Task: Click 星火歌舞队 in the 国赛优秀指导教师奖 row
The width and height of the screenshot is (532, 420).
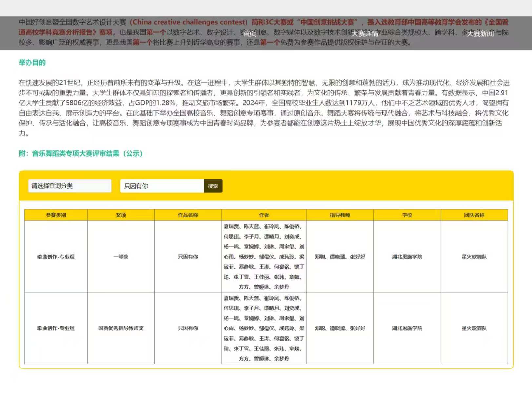Action: click(474, 328)
